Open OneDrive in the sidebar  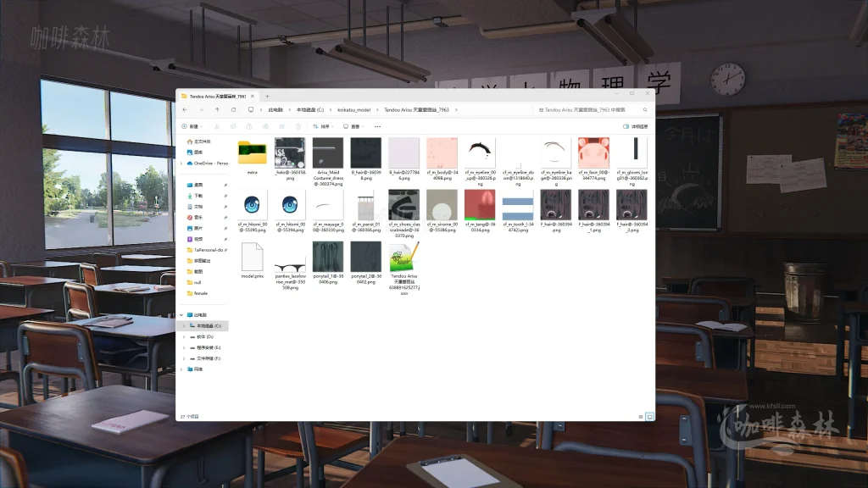tap(209, 163)
